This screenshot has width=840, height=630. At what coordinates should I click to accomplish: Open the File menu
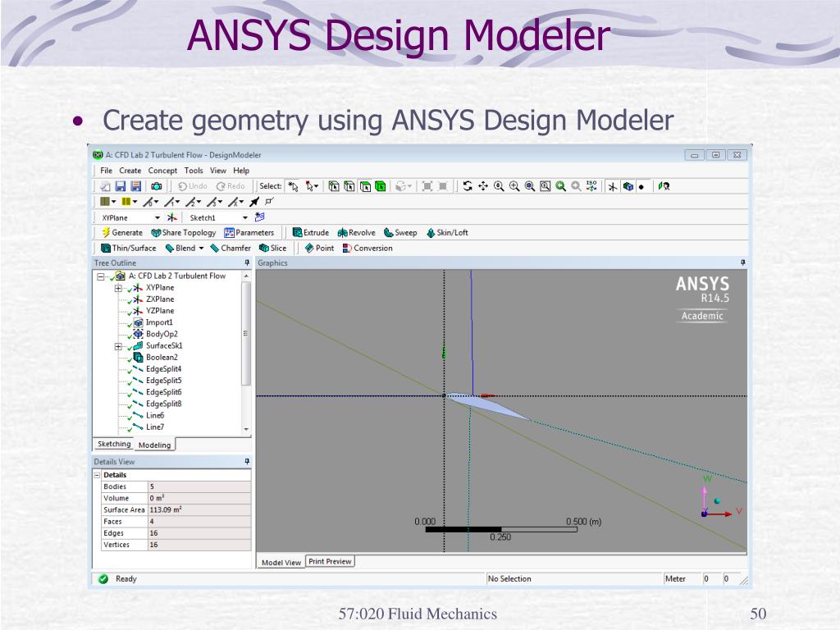click(106, 171)
